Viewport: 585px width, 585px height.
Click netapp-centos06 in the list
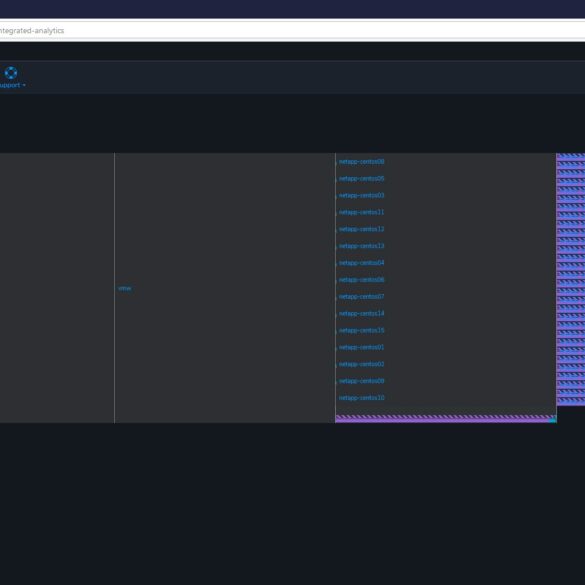[x=361, y=279]
